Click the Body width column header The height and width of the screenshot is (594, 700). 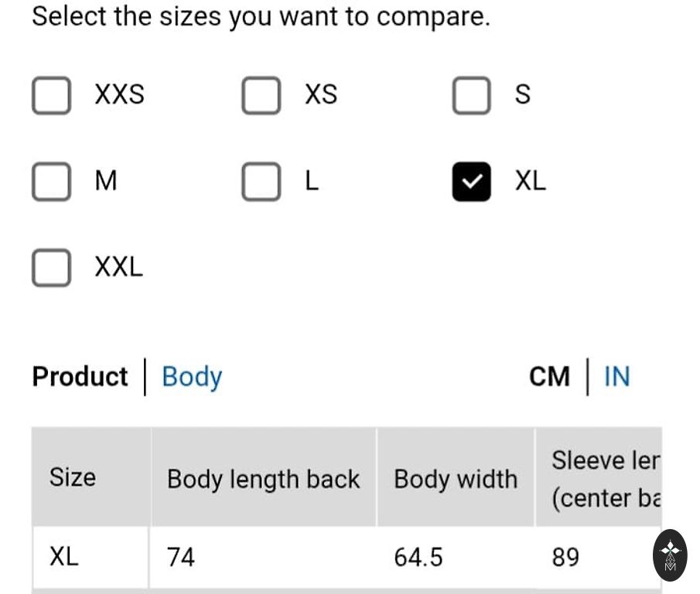point(455,479)
